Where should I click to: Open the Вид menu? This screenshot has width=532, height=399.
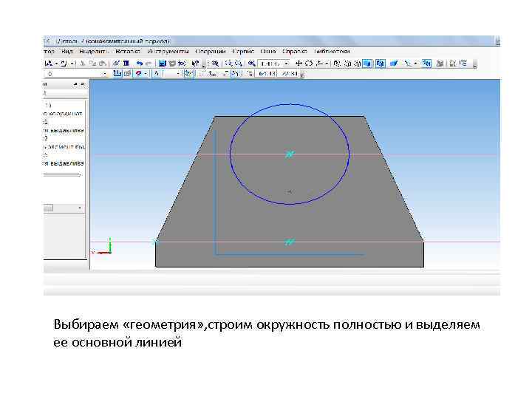coord(67,52)
